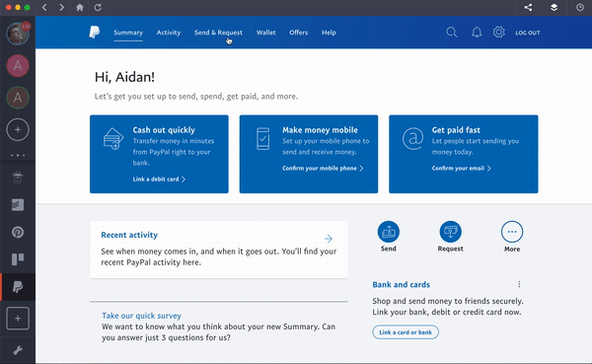Click the LOG OUT link
592x364 pixels.
point(528,33)
